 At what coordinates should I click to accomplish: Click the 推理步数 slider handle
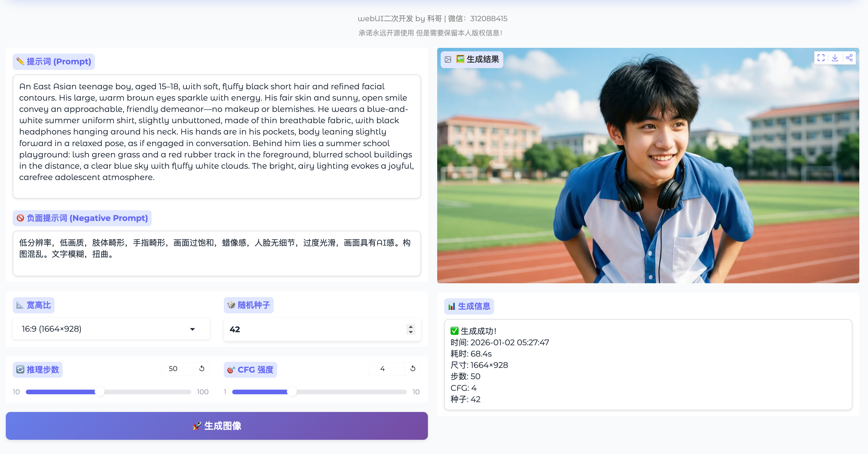pos(100,392)
